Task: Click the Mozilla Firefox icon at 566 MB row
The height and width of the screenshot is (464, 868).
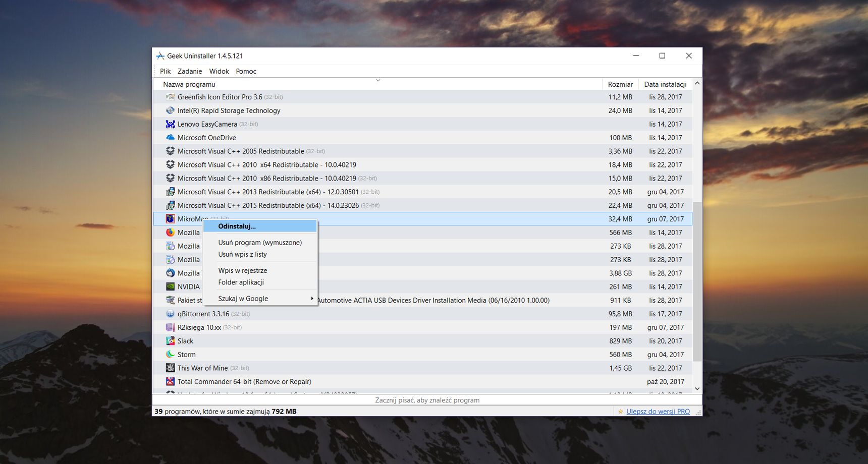Action: click(x=170, y=233)
